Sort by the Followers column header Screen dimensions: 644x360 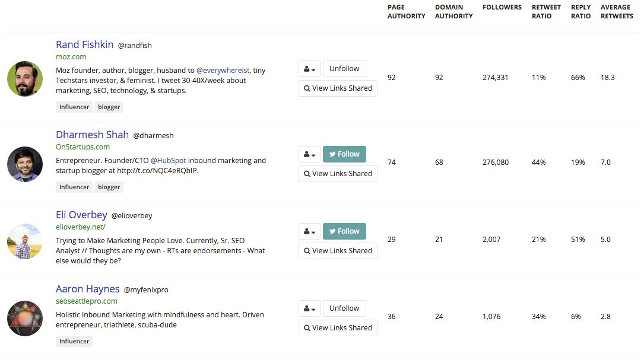pyautogui.click(x=502, y=8)
